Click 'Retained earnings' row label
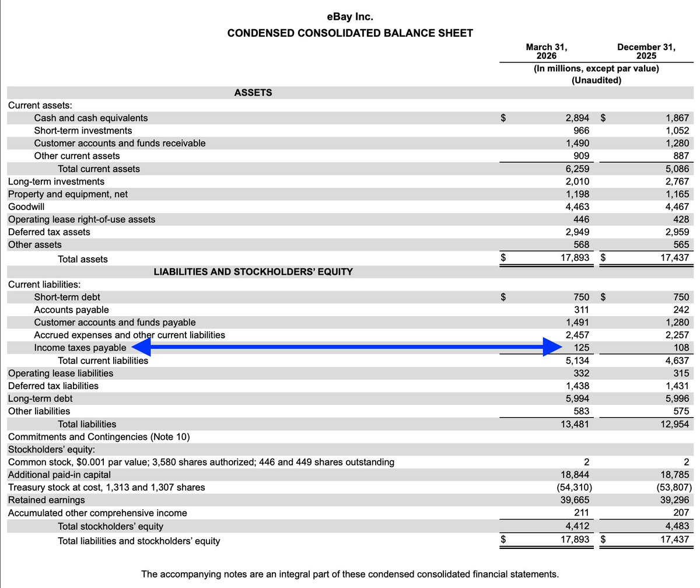Image resolution: width=700 pixels, height=588 pixels. [46, 500]
